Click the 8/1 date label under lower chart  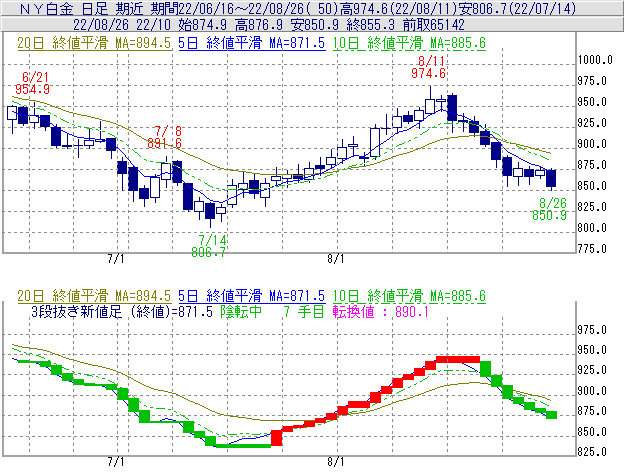point(336,462)
